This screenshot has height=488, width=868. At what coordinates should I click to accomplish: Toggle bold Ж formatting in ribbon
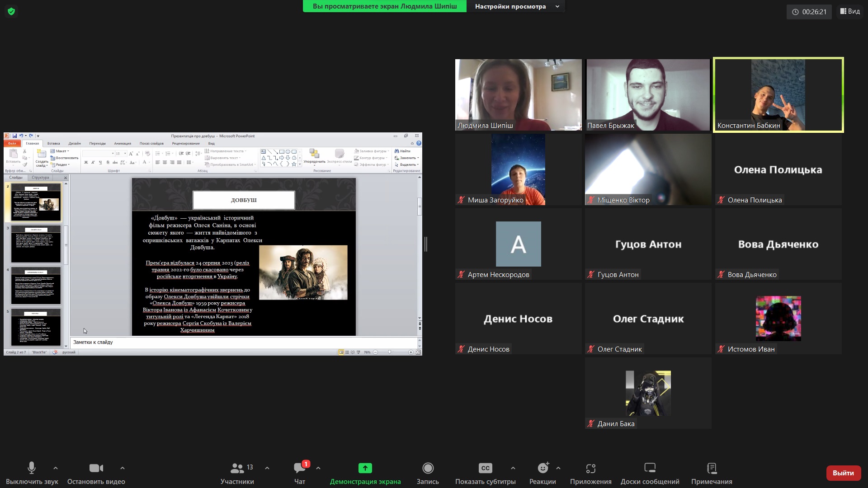pyautogui.click(x=86, y=162)
